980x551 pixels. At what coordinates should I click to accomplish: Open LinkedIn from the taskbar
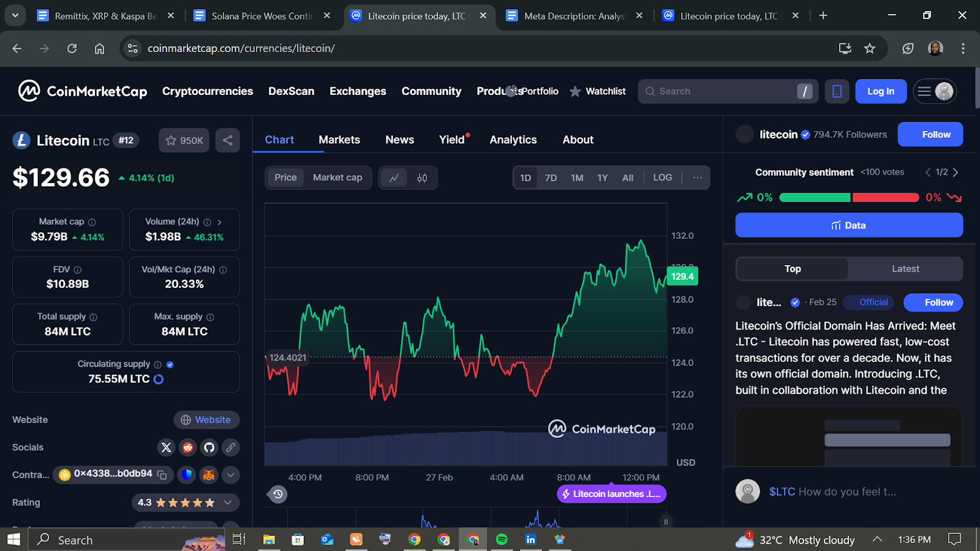(x=530, y=539)
